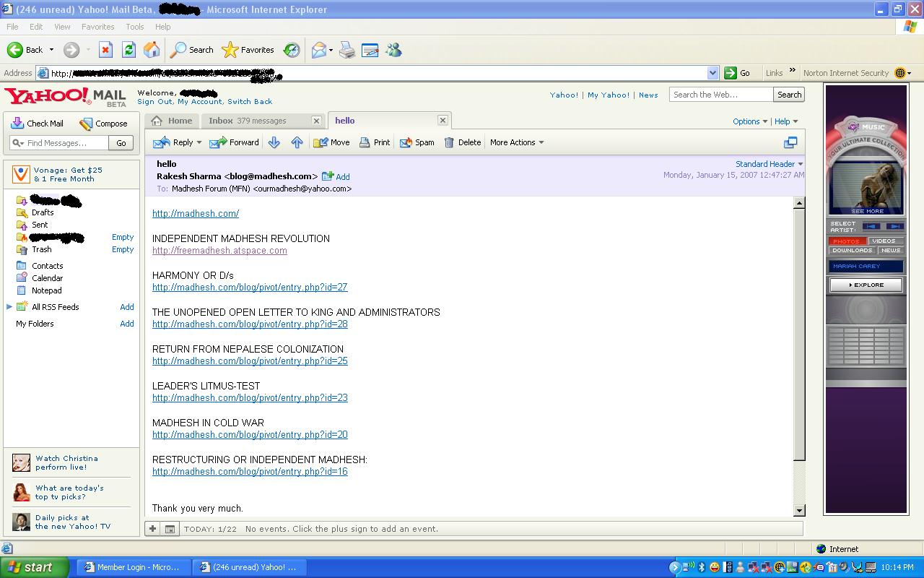Open the More Actions dropdown

coord(517,142)
